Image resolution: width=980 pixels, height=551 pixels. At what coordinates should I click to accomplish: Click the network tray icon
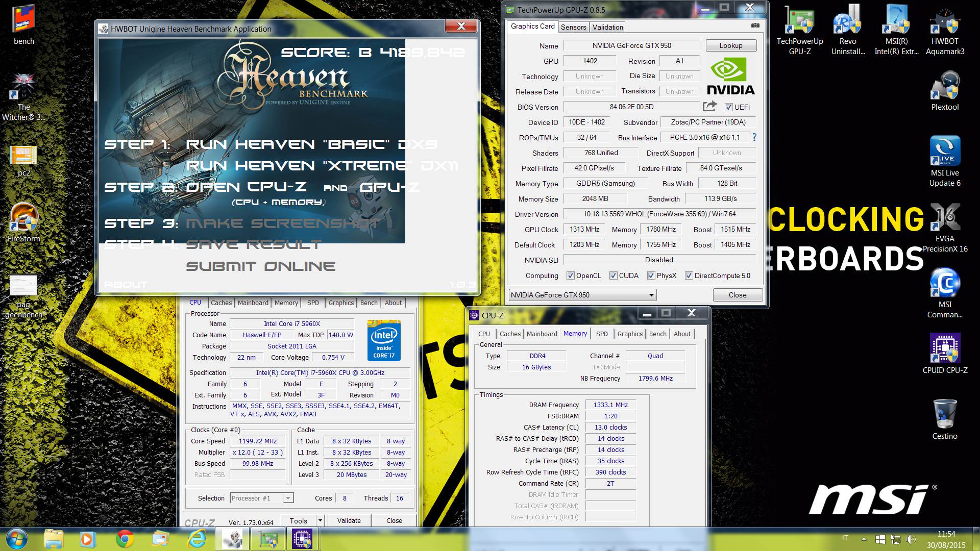coord(895,539)
